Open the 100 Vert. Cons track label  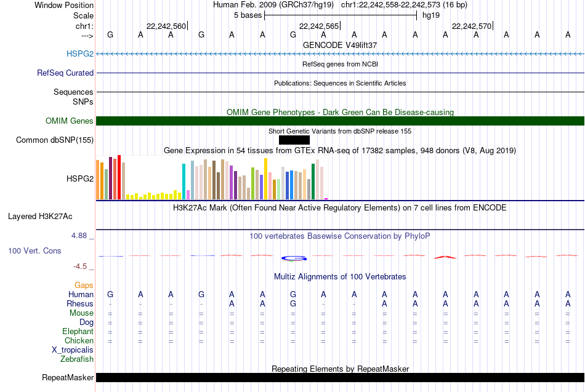click(34, 251)
